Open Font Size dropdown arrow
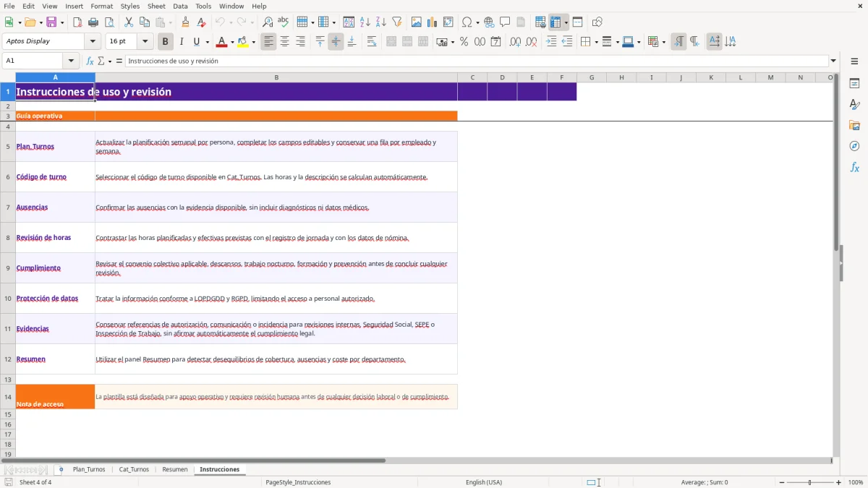 pyautogui.click(x=145, y=41)
